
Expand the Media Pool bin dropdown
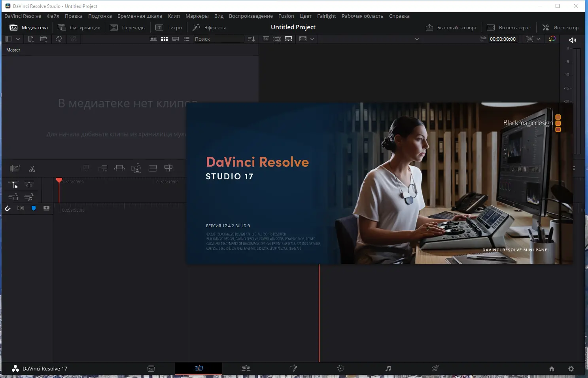17,39
